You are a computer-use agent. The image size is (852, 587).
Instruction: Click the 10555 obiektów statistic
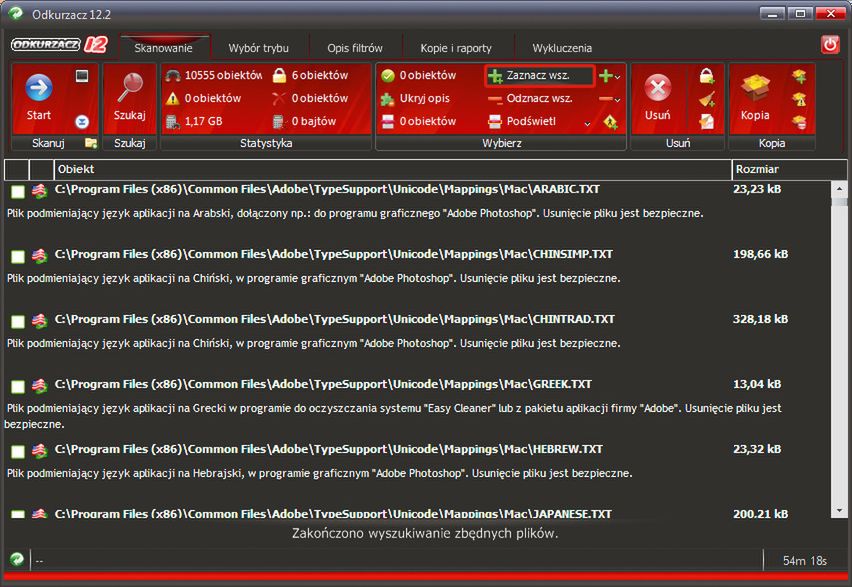(223, 76)
